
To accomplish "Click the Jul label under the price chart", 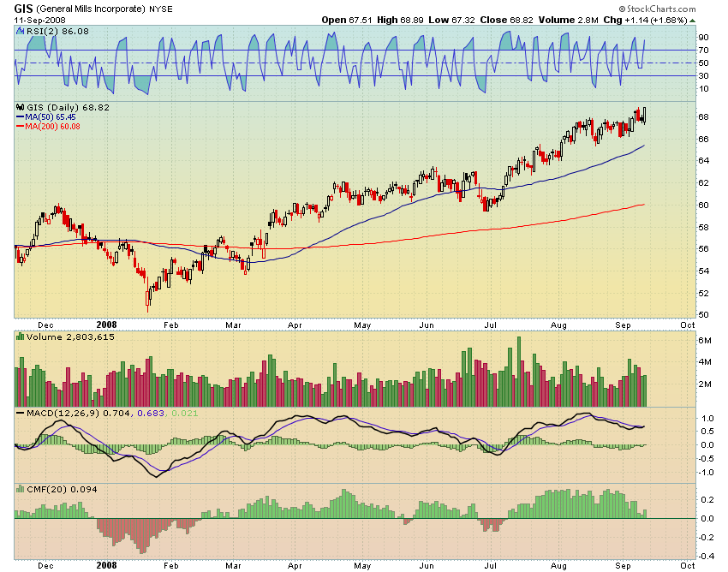I will tap(490, 325).
